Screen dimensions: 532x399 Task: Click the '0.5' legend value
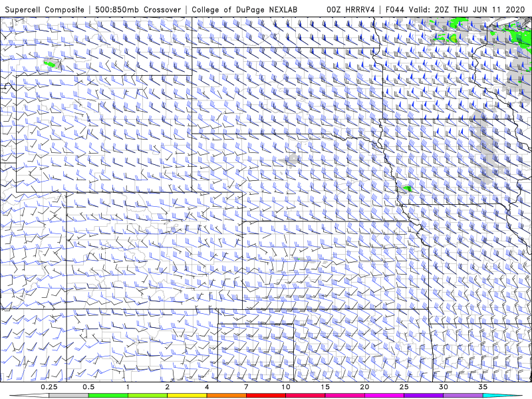(88, 387)
